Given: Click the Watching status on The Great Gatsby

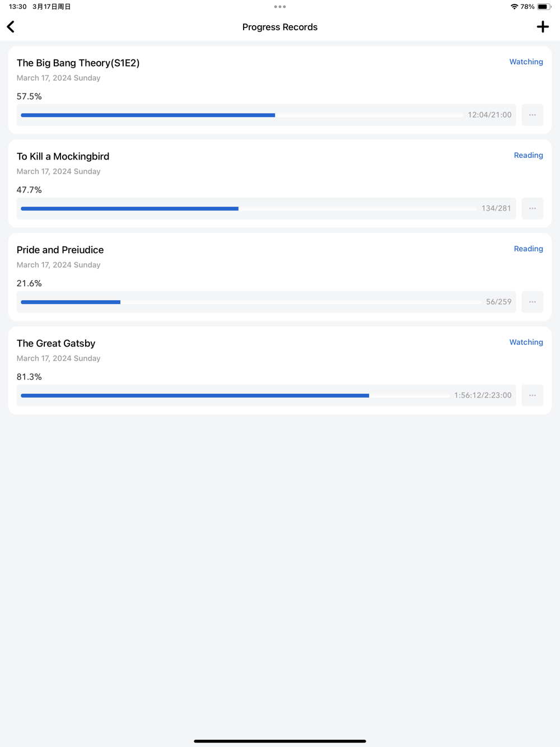Looking at the screenshot, I should point(526,342).
